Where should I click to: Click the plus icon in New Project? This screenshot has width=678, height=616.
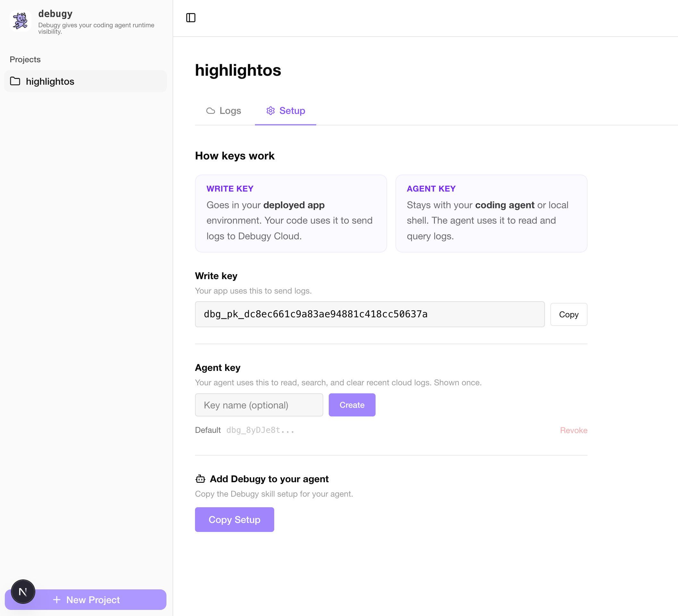click(x=57, y=600)
